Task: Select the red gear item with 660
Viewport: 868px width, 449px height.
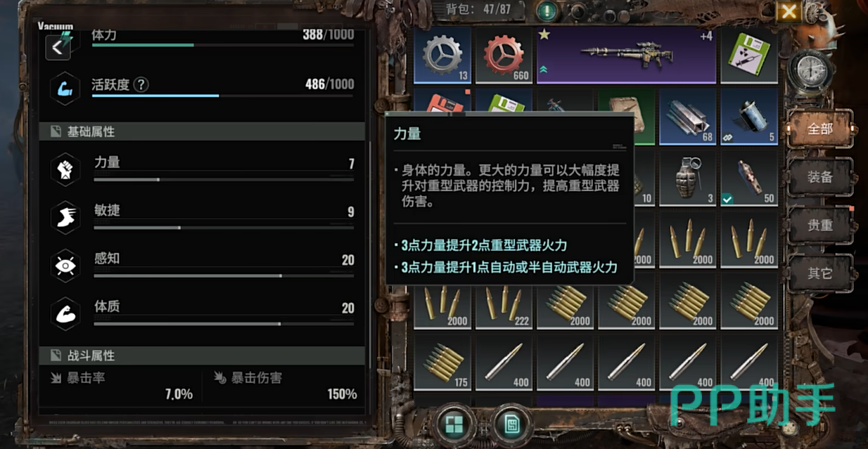Action: click(504, 55)
